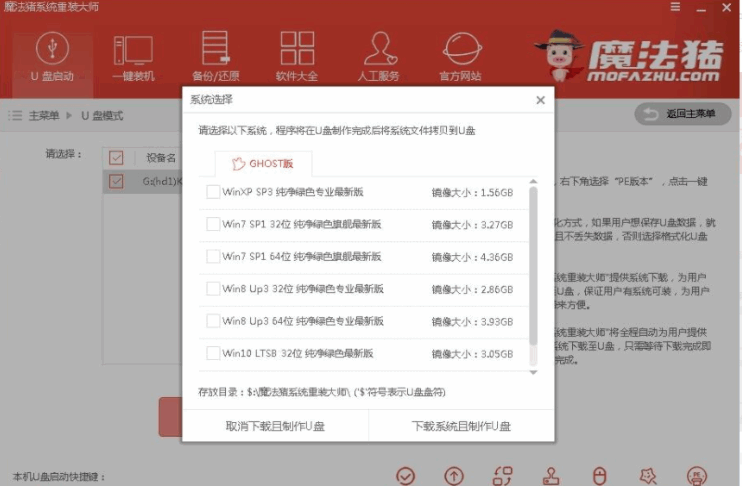Click the list icon beside 主菜单

point(15,115)
